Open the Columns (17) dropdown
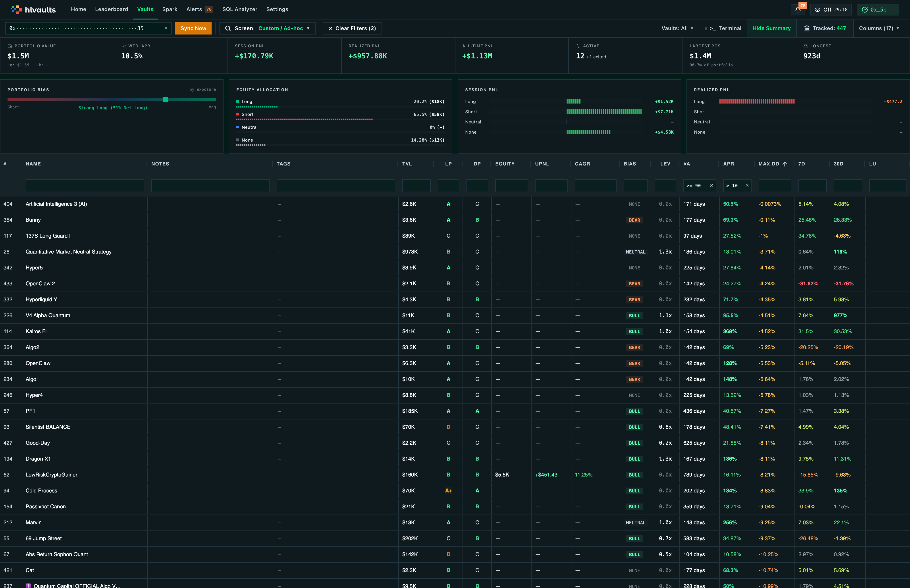The width and height of the screenshot is (910, 588). [879, 28]
